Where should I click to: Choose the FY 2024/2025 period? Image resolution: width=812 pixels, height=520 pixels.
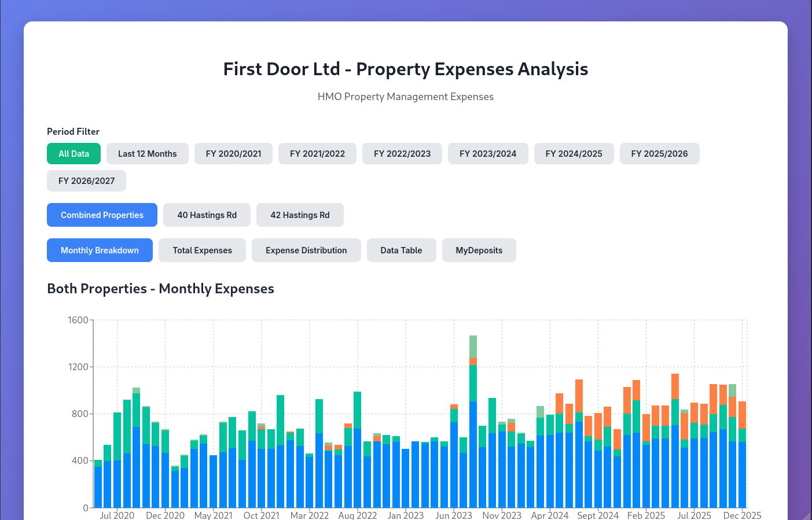(574, 153)
